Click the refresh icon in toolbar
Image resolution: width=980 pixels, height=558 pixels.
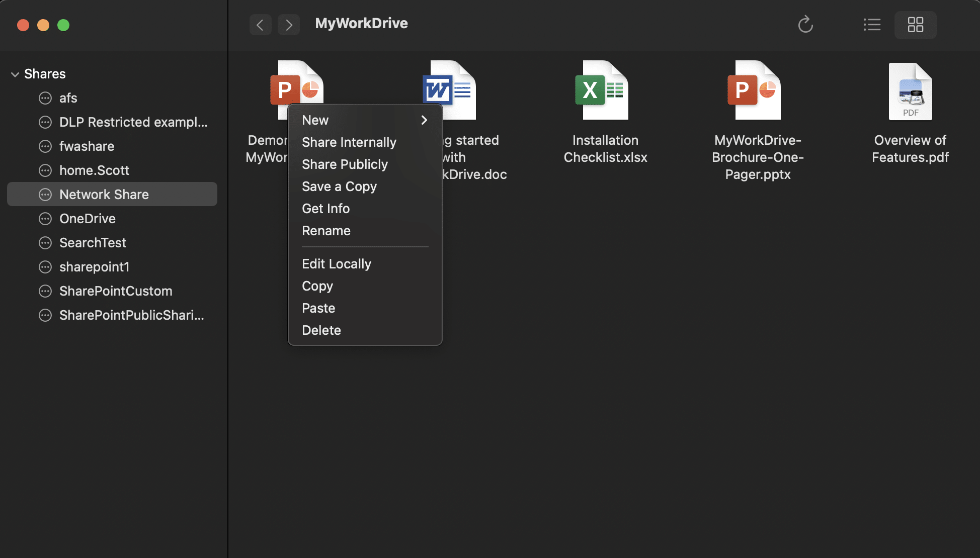tap(805, 24)
